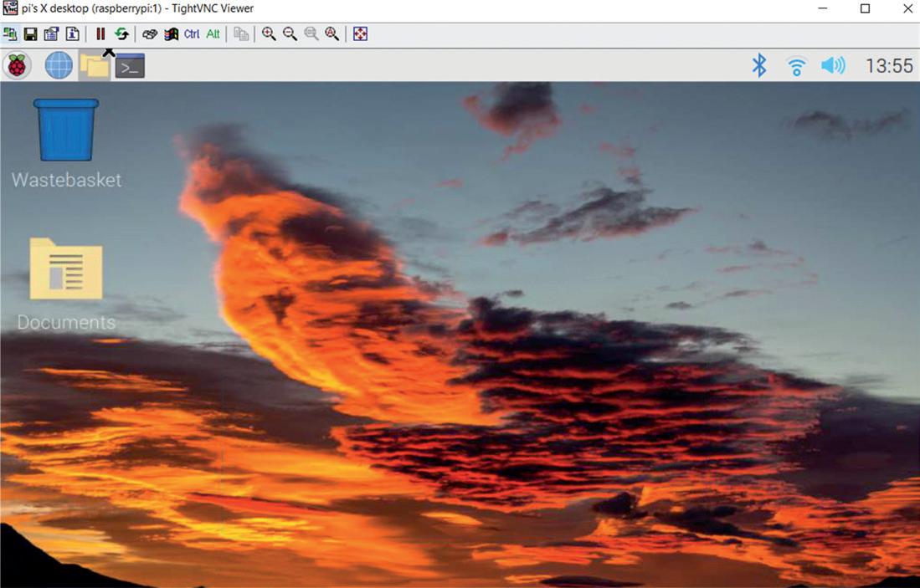
Task: Zoom in the remote view
Action: tap(269, 34)
